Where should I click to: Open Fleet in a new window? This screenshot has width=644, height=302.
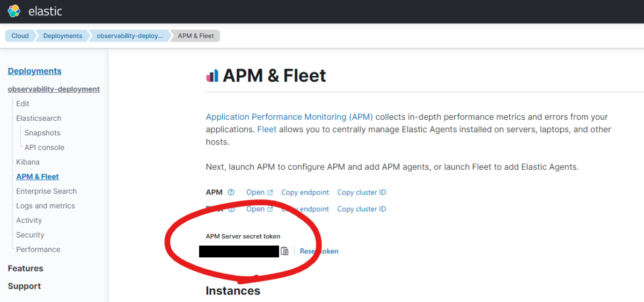point(259,209)
